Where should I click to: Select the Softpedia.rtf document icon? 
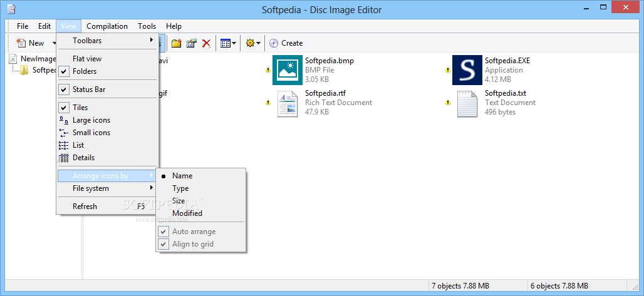coord(287,103)
